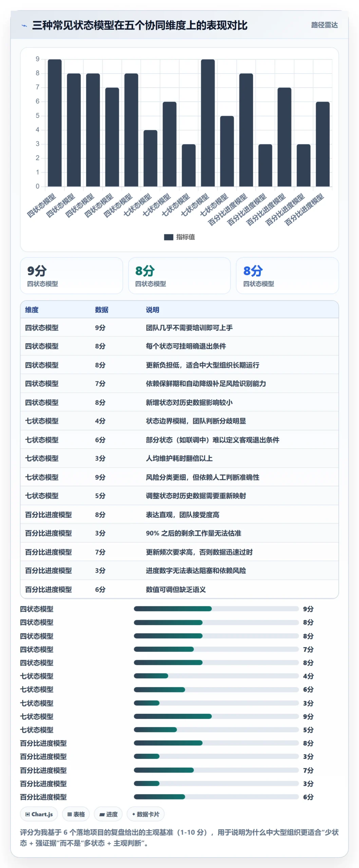This screenshot has height=868, width=359.
Task: Click the first 四状态模型 chart bar valued 9
Action: pos(55,123)
